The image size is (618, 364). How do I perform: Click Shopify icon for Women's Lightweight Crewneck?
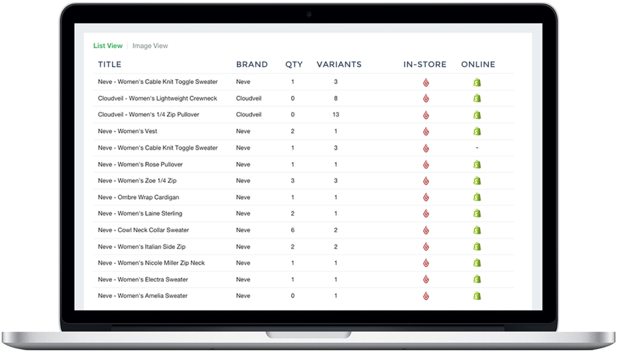tap(477, 98)
